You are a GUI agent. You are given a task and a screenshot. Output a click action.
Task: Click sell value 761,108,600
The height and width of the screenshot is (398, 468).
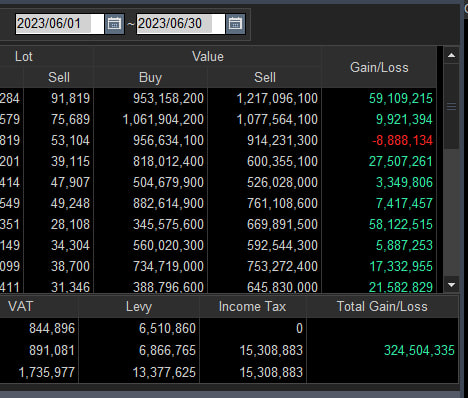tap(282, 203)
